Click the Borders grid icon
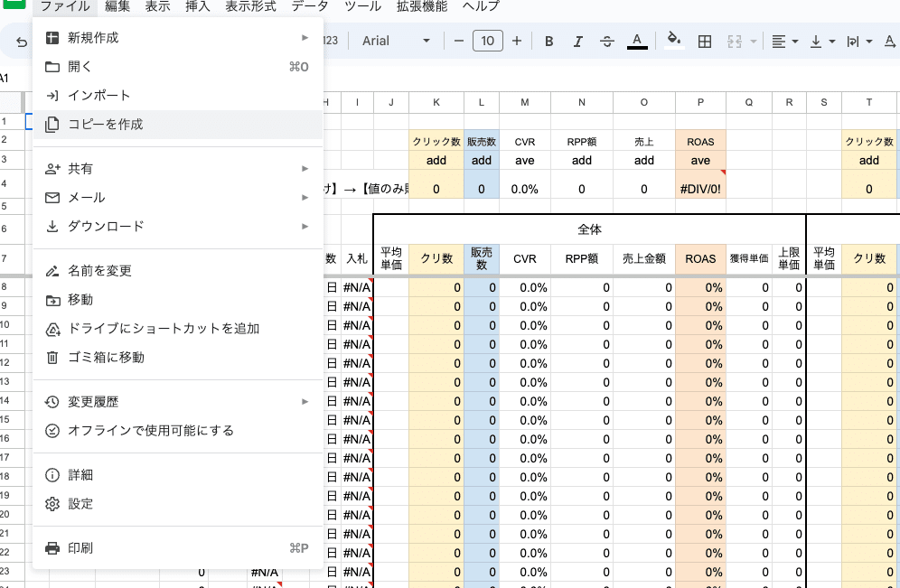This screenshot has height=588, width=900. (704, 42)
